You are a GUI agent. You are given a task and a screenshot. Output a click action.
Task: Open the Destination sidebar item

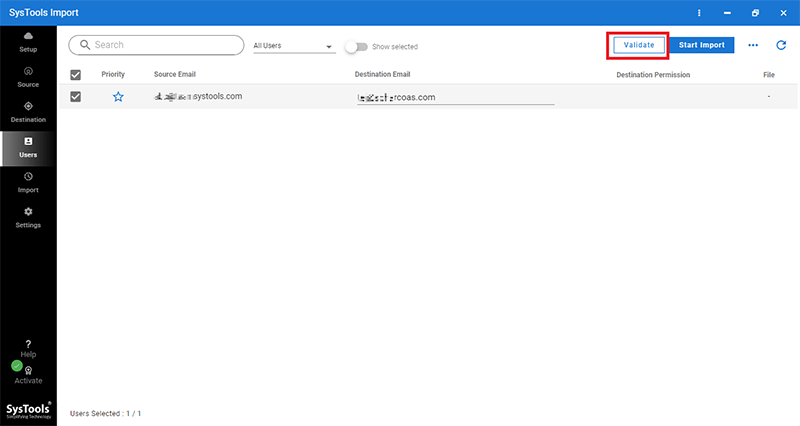(x=28, y=112)
